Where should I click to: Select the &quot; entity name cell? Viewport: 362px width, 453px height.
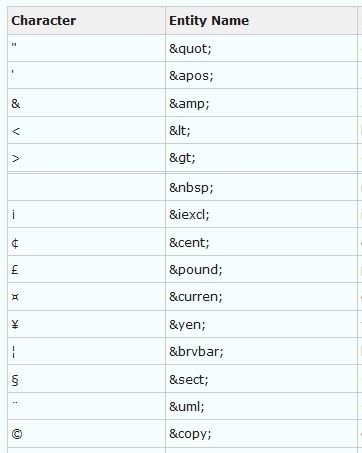pyautogui.click(x=261, y=48)
